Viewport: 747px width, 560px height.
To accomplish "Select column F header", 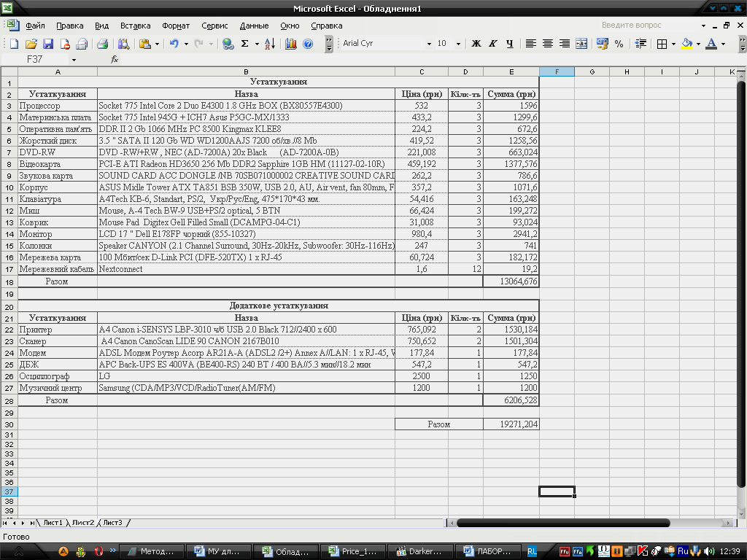I will coord(557,71).
